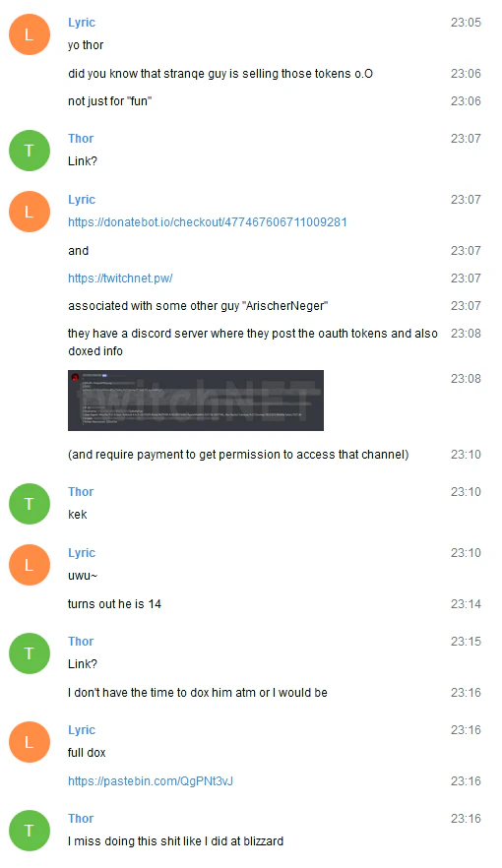Click Lyric's avatar beside "full dox"
Viewport: 502px width, 868px height.
click(x=30, y=742)
